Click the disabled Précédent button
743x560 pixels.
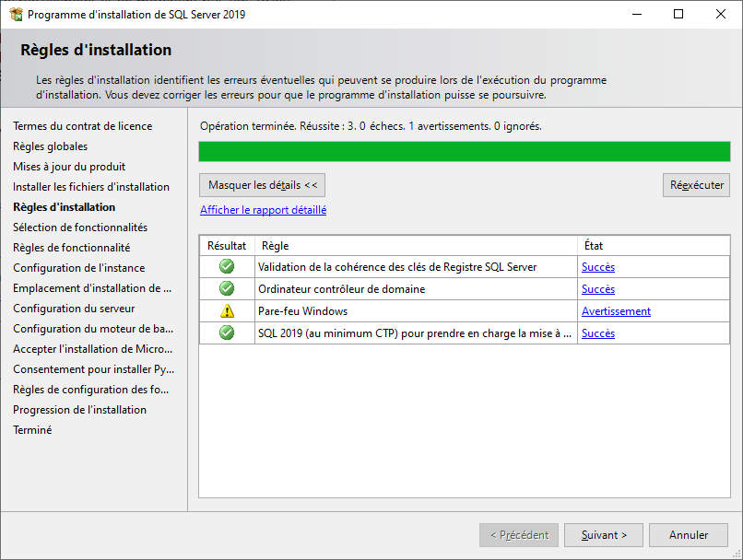(x=519, y=535)
